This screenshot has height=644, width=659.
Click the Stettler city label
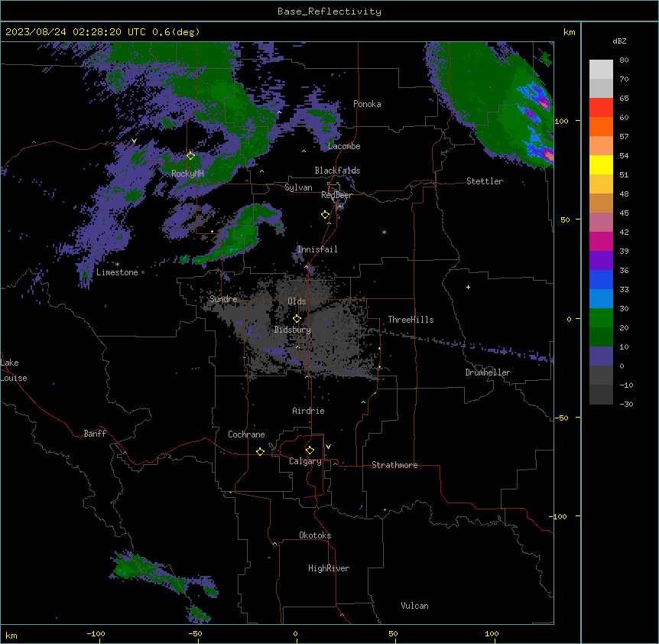[x=485, y=181]
